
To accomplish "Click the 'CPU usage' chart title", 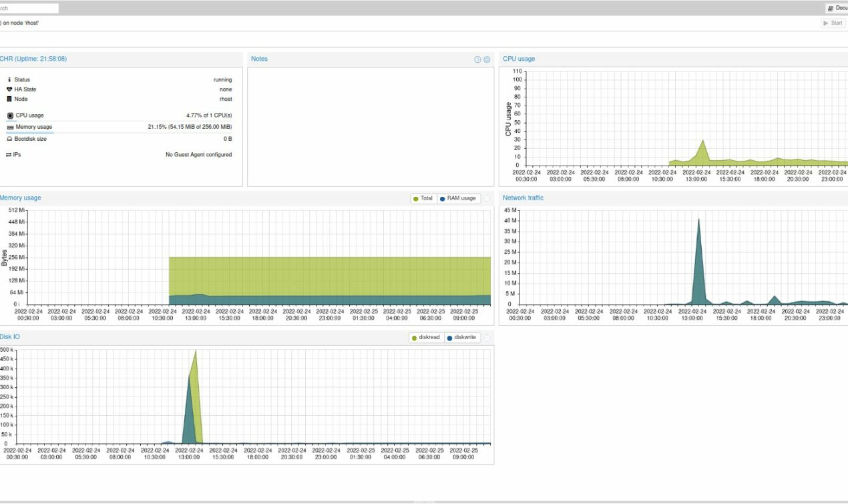I will 519,59.
